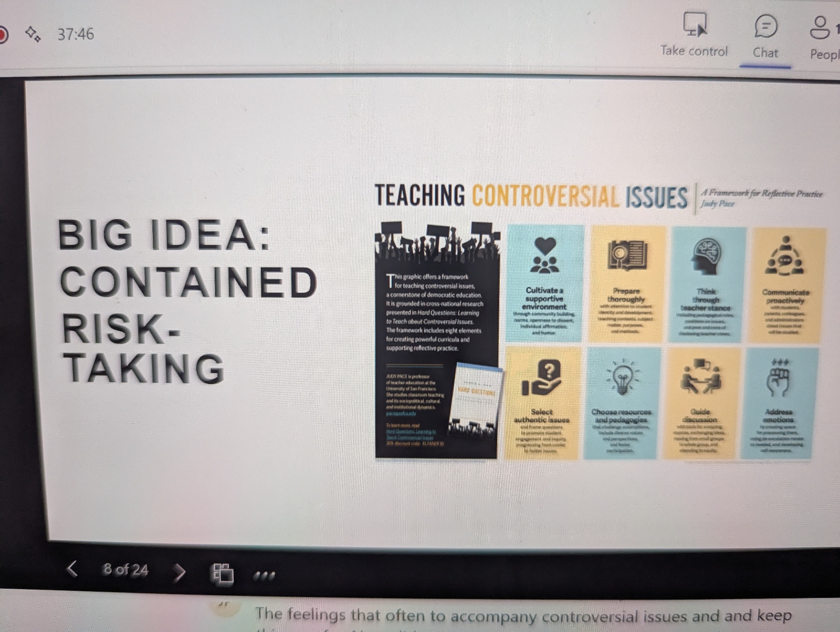Screen dimensions: 840x632
Task: Go to previous slide arrow
Action: (x=73, y=569)
